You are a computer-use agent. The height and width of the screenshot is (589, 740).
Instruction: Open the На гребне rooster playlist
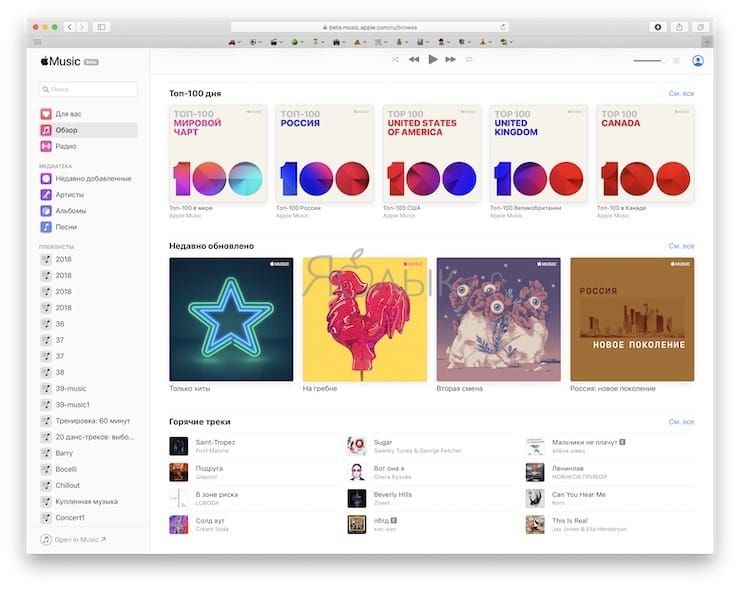point(365,319)
